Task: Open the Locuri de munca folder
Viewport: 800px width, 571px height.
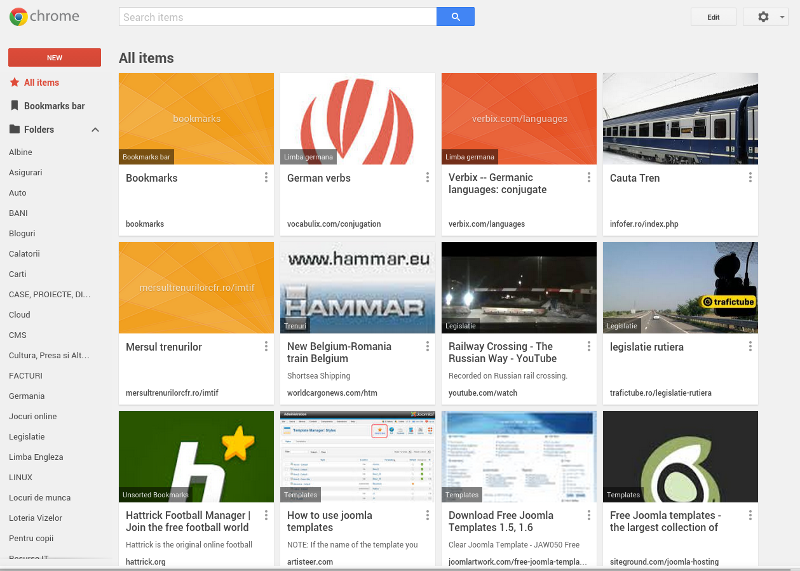Action: coord(39,498)
